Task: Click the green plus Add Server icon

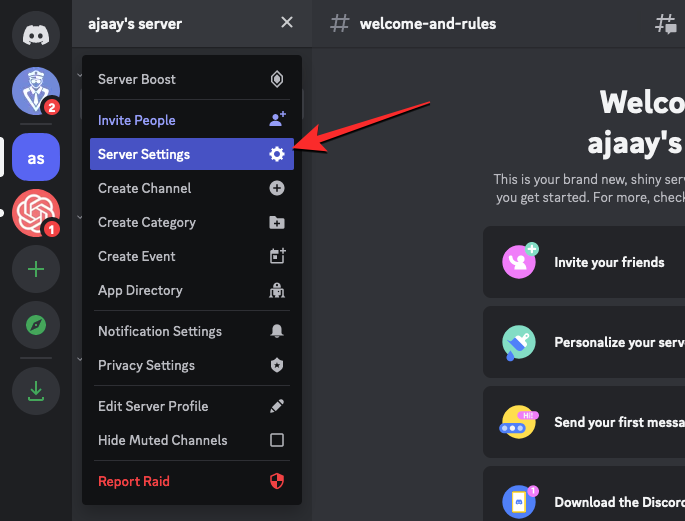Action: click(36, 269)
